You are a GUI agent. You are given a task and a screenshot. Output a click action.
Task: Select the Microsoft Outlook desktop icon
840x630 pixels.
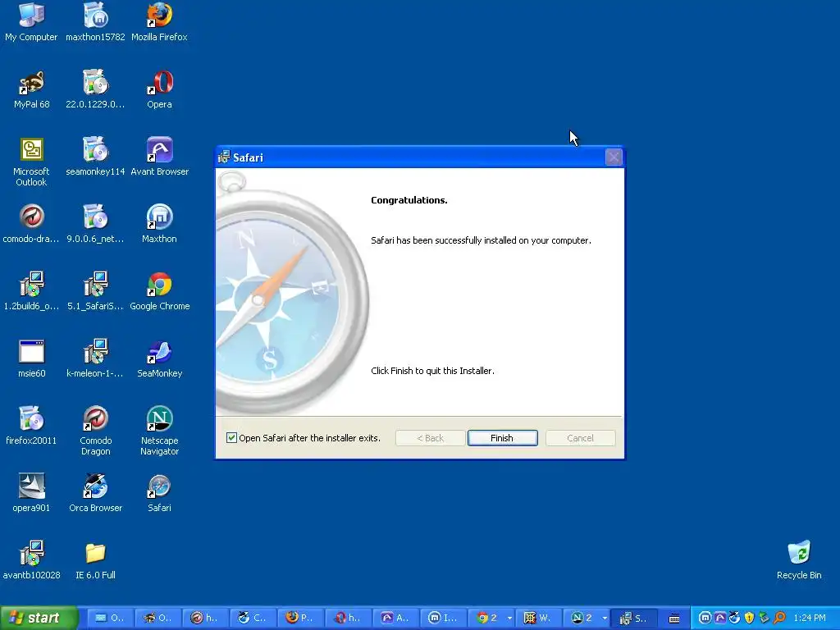(x=31, y=162)
